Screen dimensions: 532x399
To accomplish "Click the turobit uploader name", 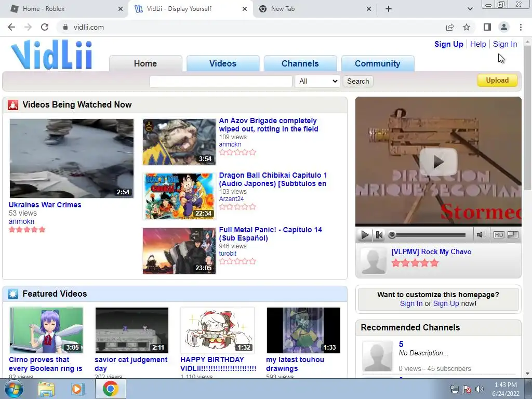I will 228,254.
